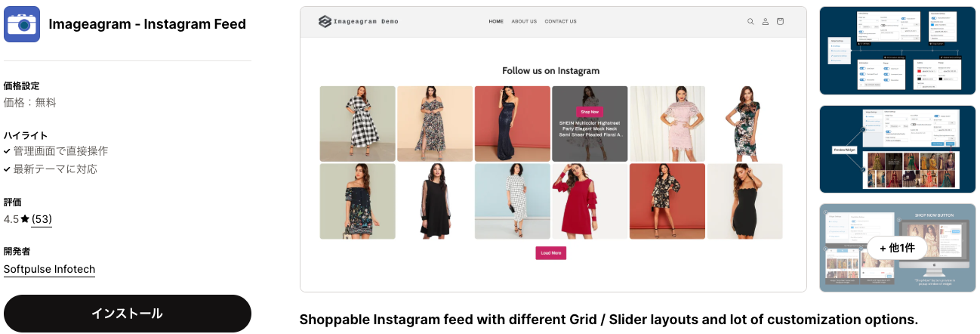The width and height of the screenshot is (980, 334).
Task: Open the (53) reviews link
Action: 42,219
